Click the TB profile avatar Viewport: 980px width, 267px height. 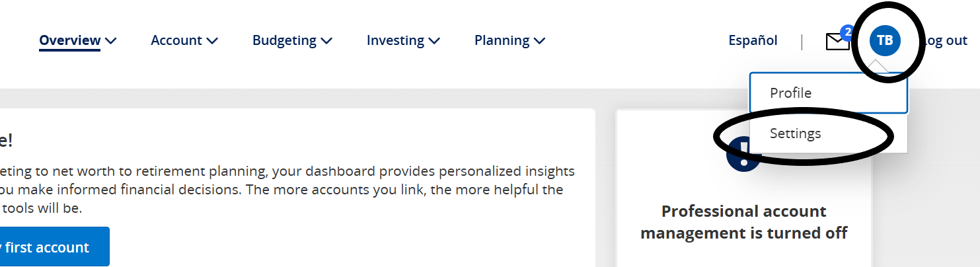click(885, 40)
